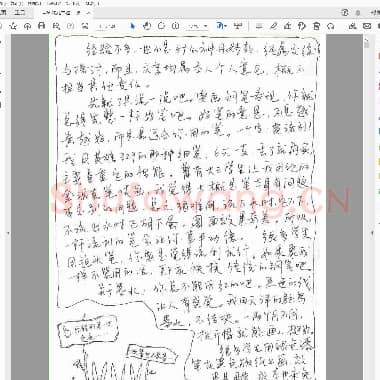
Task: Click the page number field
Action: click(107, 26)
